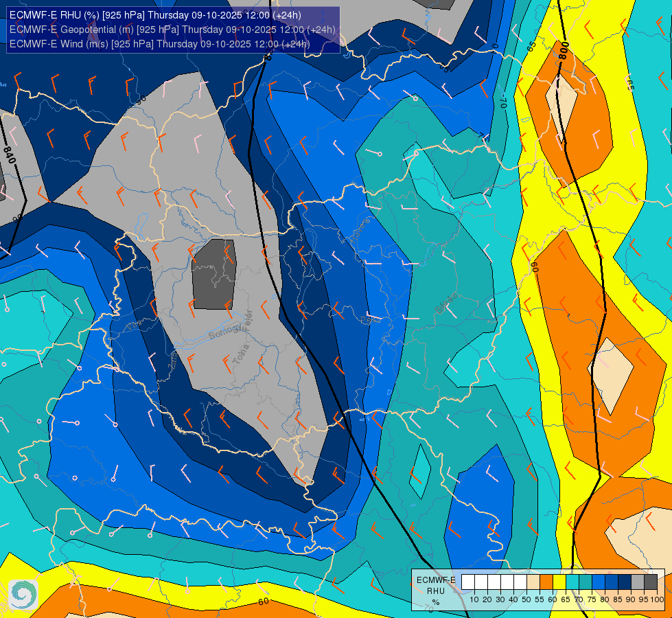Pick the bright blue 75-80% legend swatch
The image size is (672, 618).
(599, 582)
